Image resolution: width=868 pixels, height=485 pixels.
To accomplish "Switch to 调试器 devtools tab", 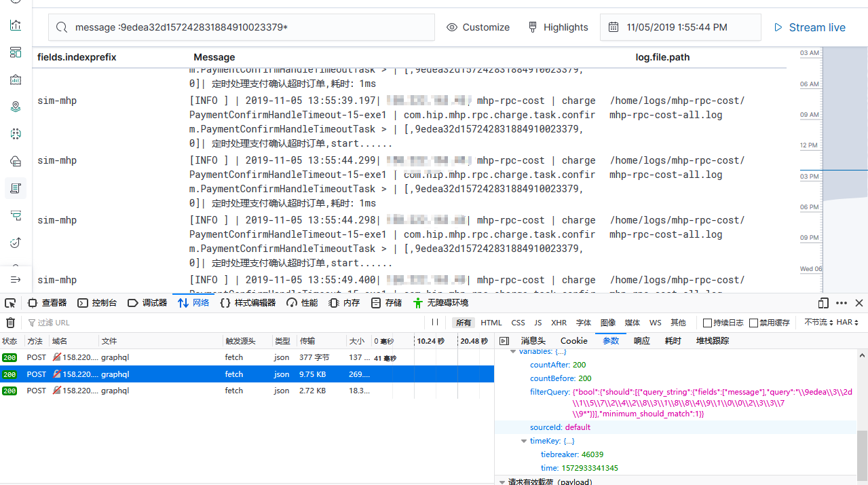I will (148, 303).
